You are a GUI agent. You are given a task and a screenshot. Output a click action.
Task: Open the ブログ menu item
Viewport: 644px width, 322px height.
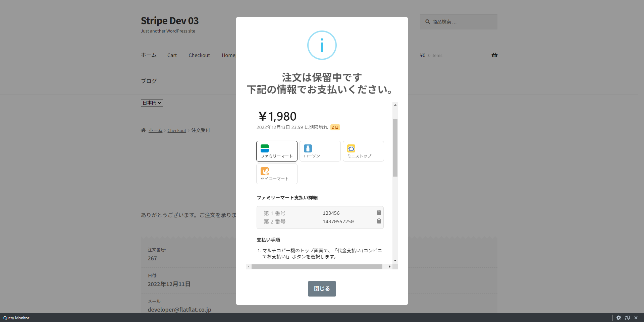pyautogui.click(x=149, y=81)
